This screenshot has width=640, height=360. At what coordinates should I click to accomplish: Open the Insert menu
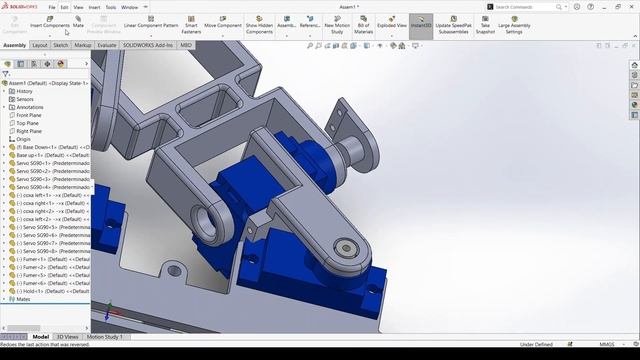94,7
